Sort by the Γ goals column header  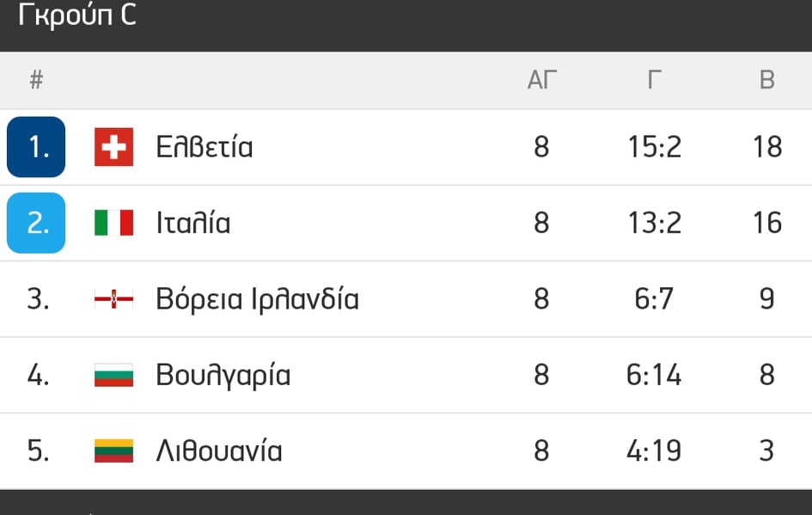654,80
